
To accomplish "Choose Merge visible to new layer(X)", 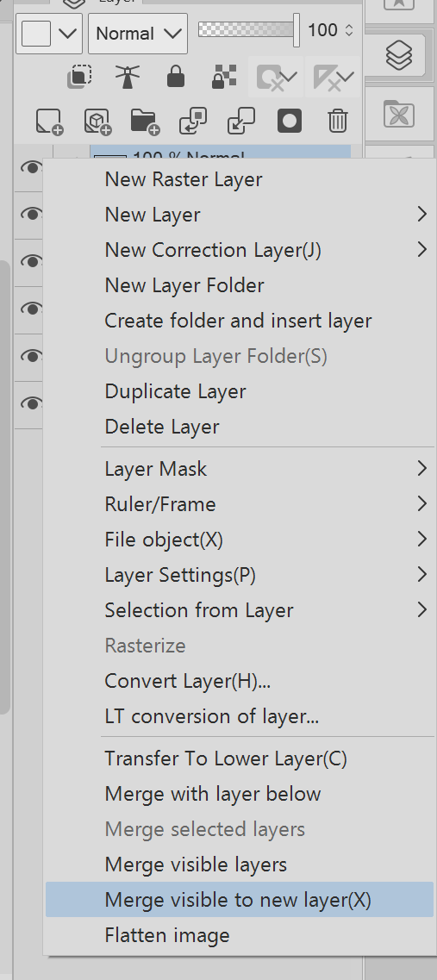I will pos(240,900).
